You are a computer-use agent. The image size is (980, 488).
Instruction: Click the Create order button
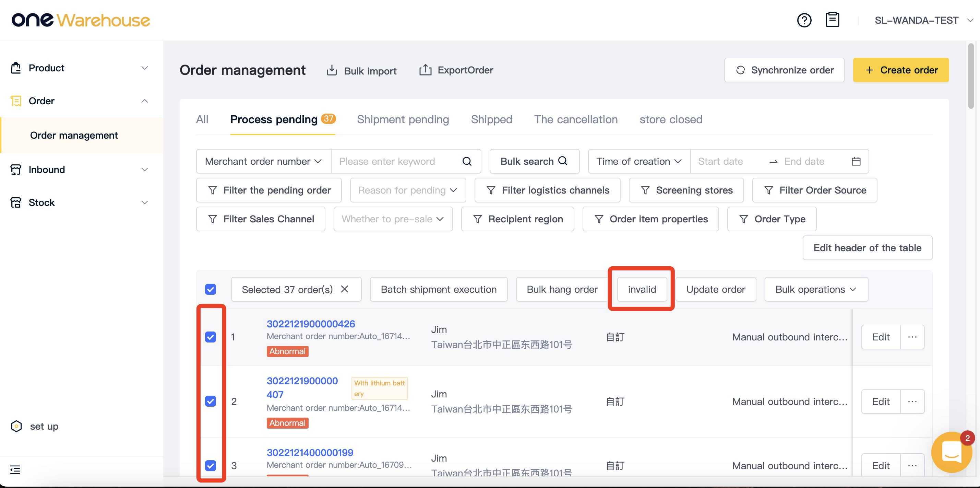point(900,70)
